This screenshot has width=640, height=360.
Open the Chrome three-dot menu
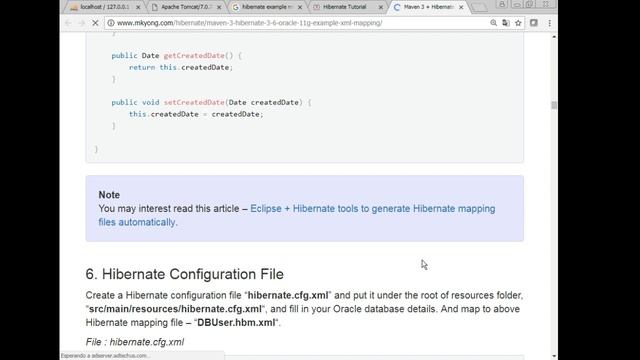549,23
